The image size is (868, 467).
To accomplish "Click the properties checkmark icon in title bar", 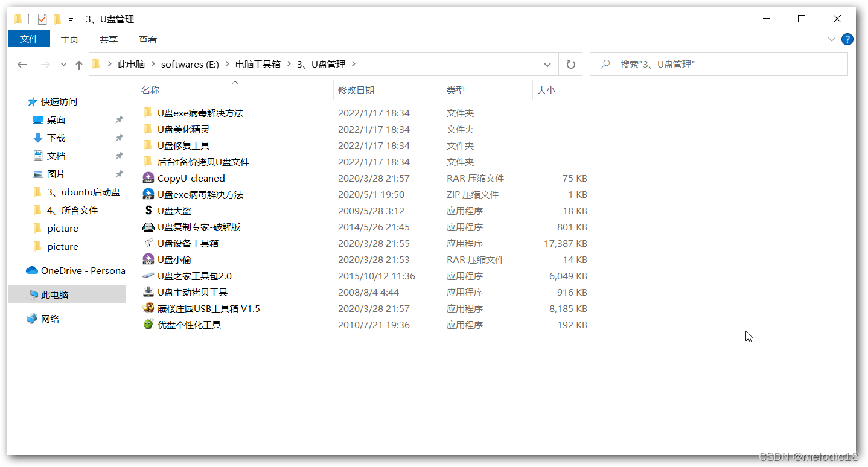I will pos(42,19).
